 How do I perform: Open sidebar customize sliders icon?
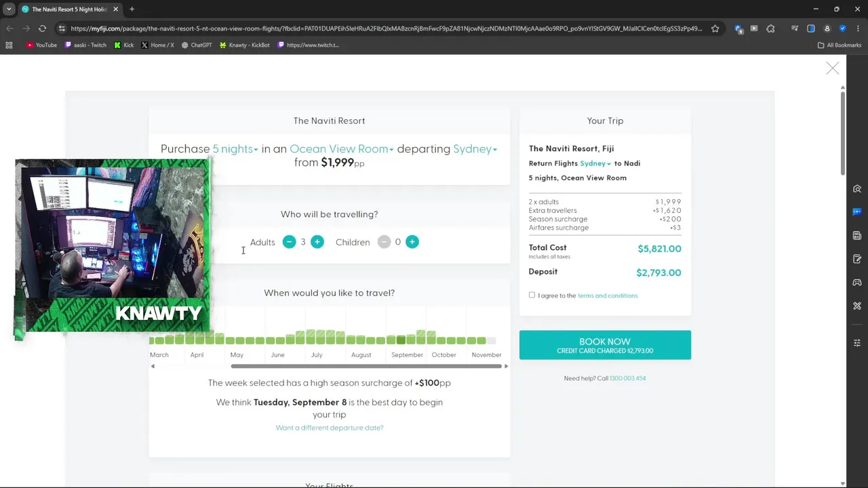click(857, 343)
